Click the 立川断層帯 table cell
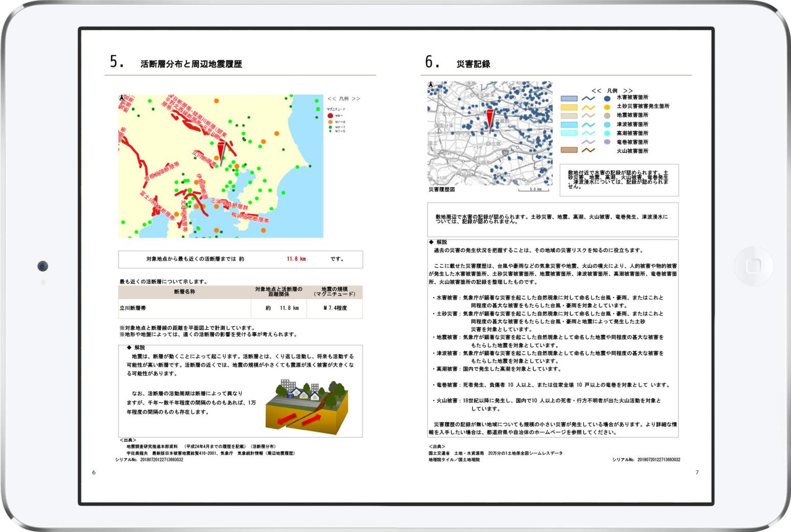Viewport: 791px width, 532px height. (185, 309)
